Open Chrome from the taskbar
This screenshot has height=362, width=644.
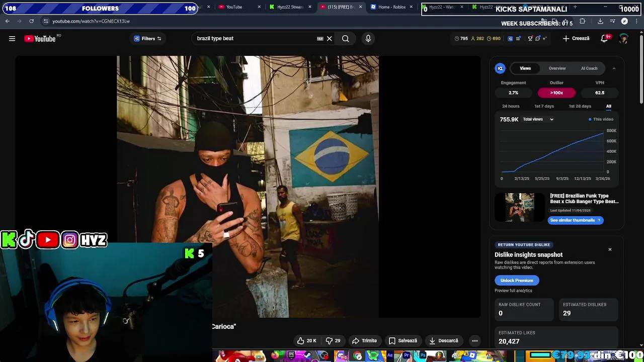point(357,355)
